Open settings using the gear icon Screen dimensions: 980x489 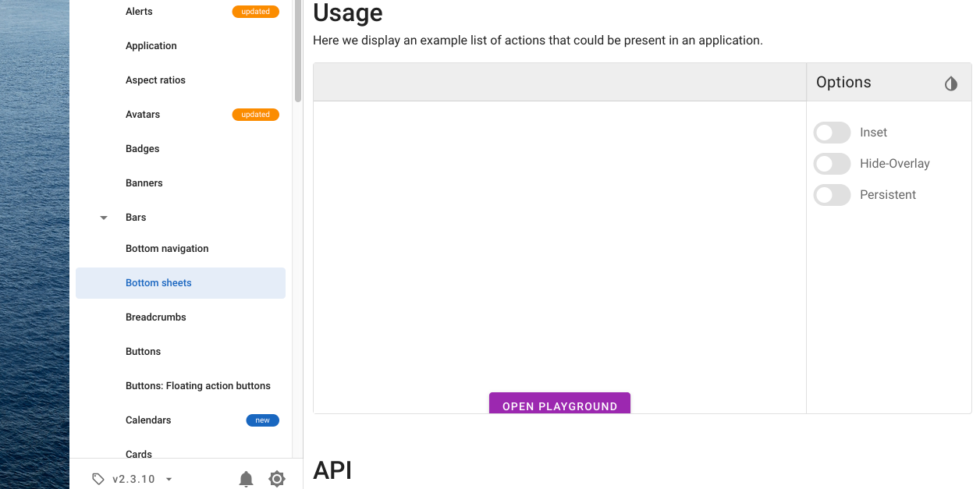click(277, 479)
